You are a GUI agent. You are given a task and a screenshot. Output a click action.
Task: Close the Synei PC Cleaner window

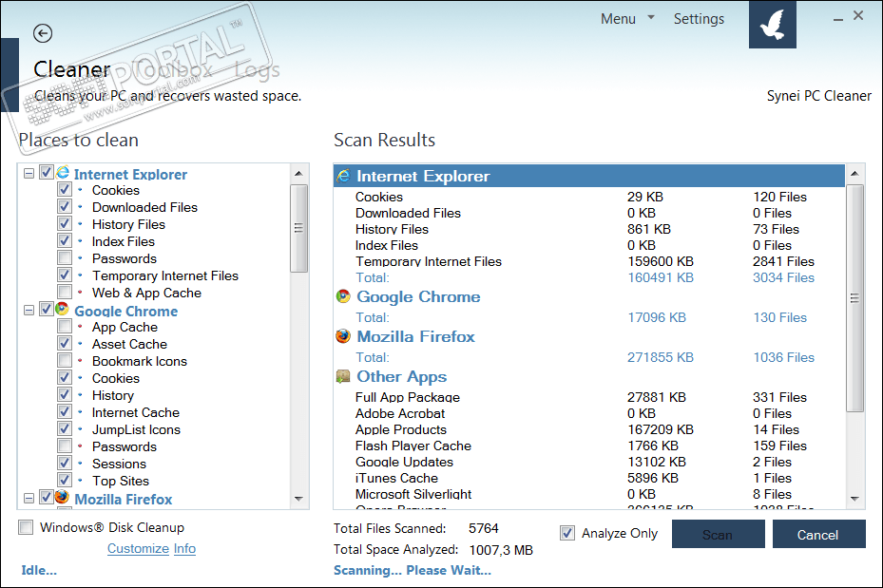point(858,16)
